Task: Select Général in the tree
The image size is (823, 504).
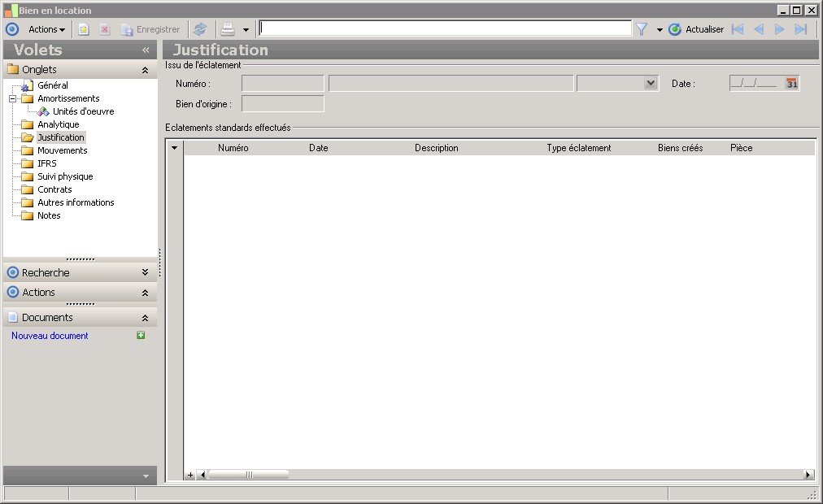Action: click(53, 85)
